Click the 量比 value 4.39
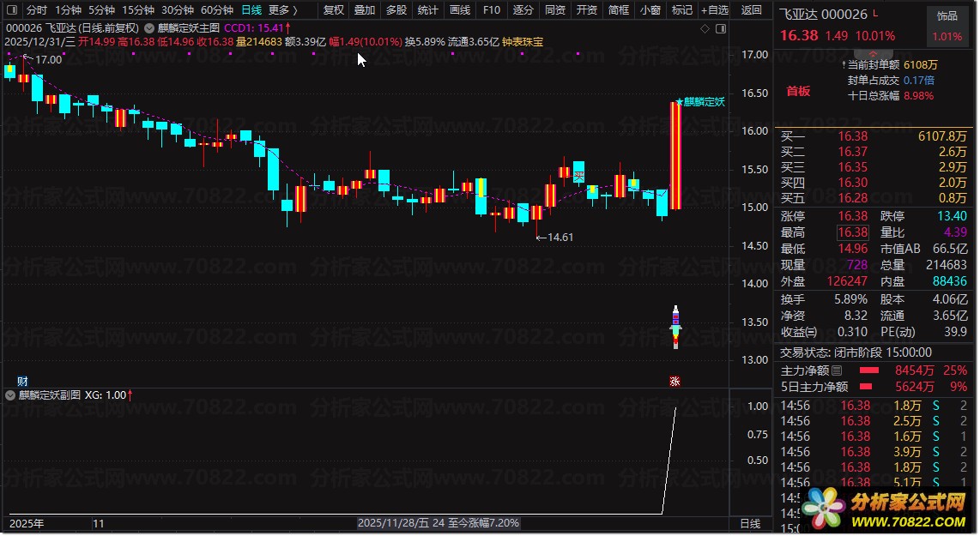The width and height of the screenshot is (980, 536). click(x=955, y=232)
